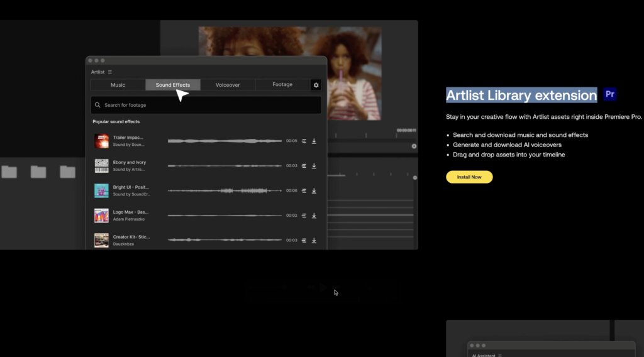
Task: Download the Bright UI sound effect
Action: point(314,190)
